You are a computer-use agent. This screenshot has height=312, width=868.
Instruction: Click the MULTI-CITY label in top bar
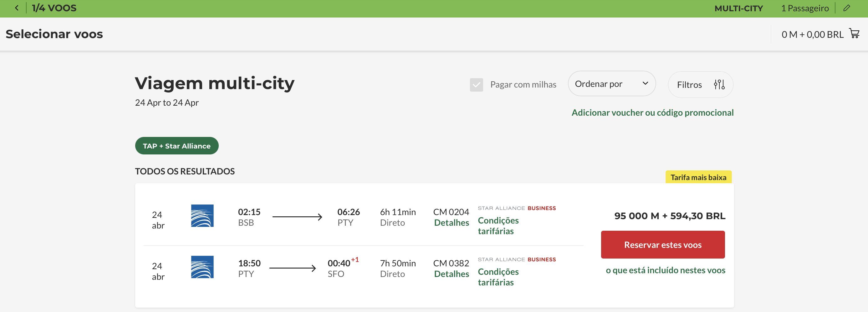738,8
